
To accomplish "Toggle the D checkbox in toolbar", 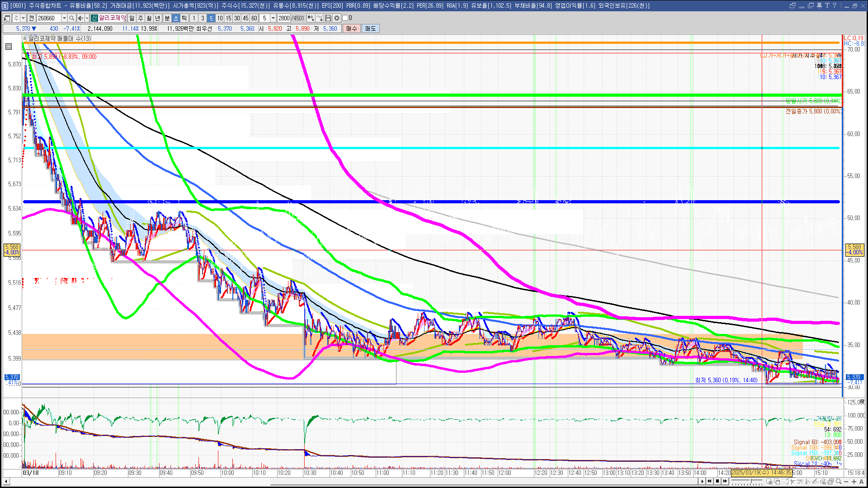I will pos(345,18).
